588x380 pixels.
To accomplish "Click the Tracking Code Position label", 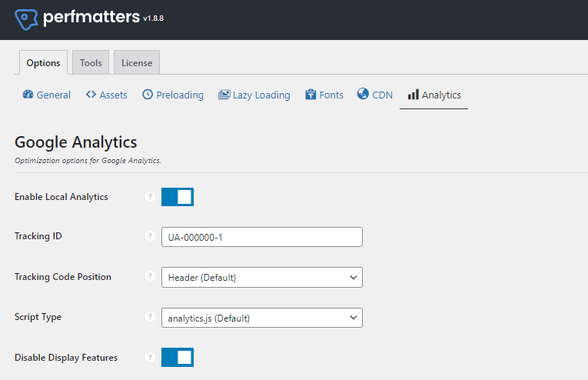I will 63,277.
